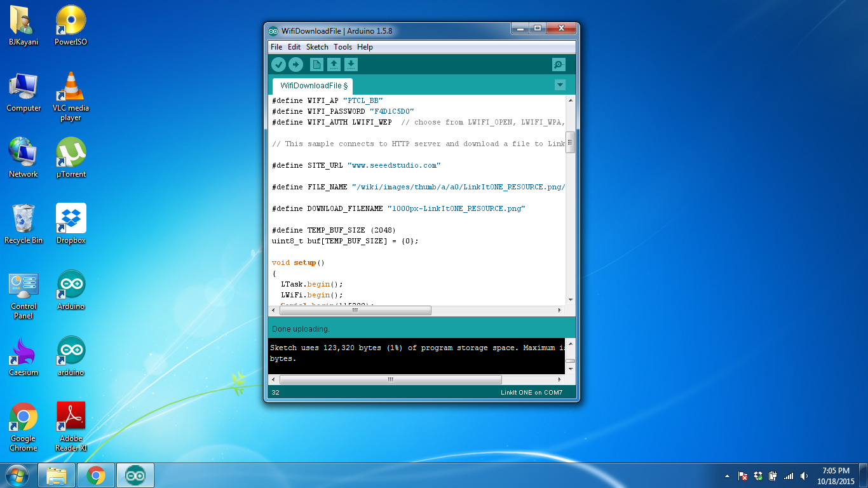Image resolution: width=868 pixels, height=488 pixels.
Task: Open the BJKayani desktop folder icon
Action: pos(24,26)
